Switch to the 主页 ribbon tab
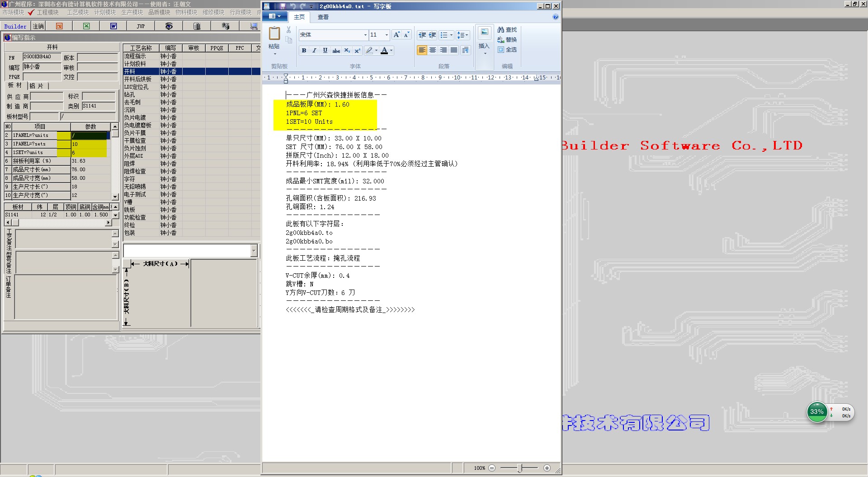The height and width of the screenshot is (477, 868). pos(299,17)
